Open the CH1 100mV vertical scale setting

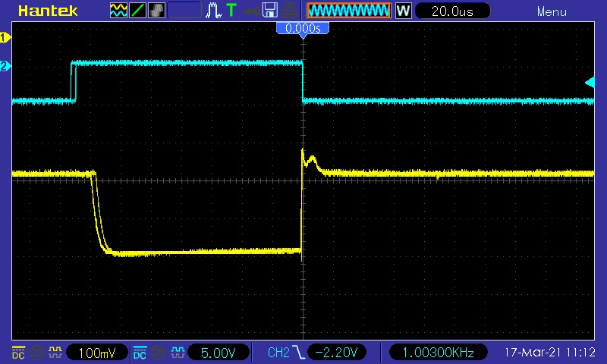tap(96, 352)
